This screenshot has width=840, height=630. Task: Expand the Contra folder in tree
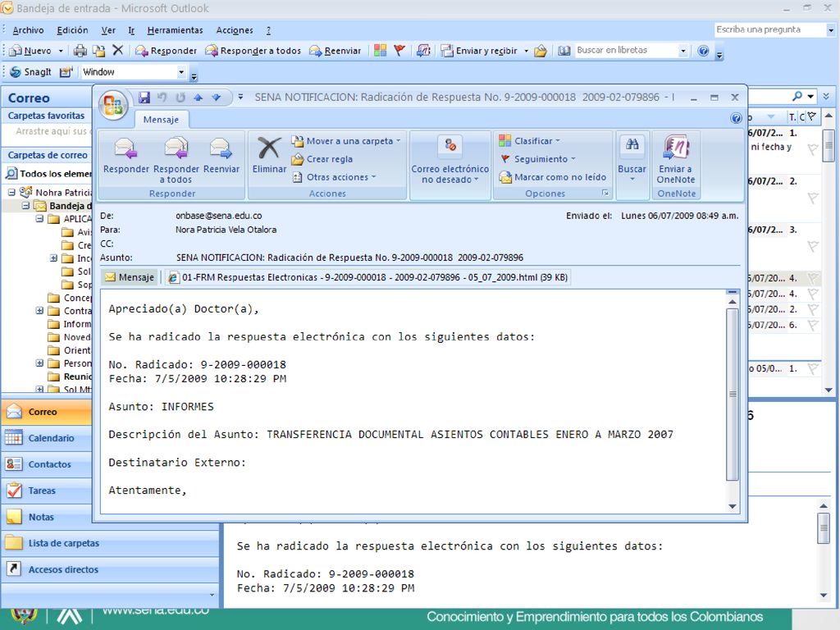(39, 310)
